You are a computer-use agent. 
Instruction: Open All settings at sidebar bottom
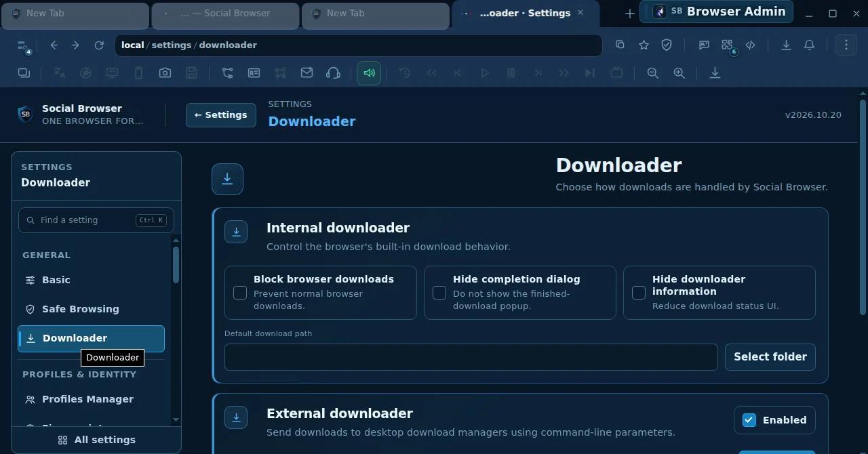(x=96, y=440)
